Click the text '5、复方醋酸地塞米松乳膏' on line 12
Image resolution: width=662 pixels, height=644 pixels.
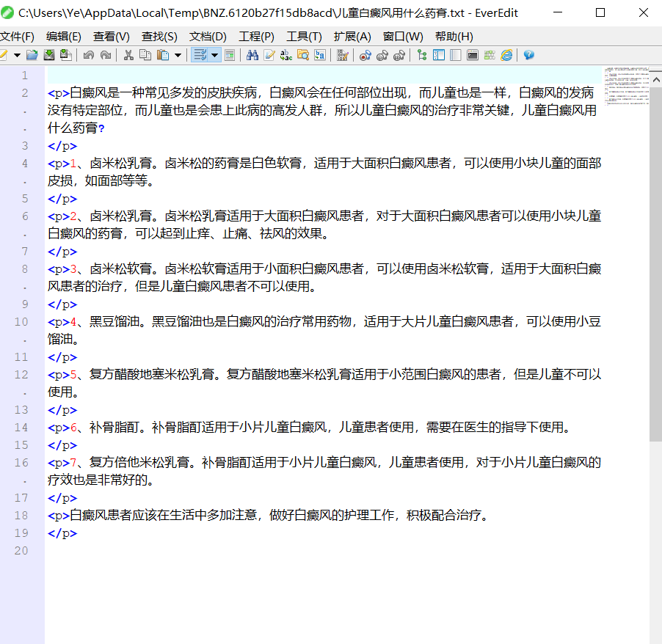point(142,375)
